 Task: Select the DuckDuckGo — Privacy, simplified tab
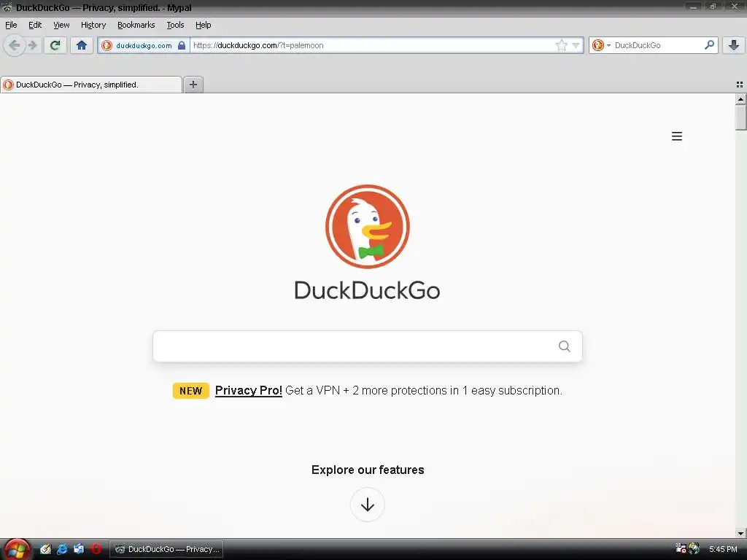click(x=91, y=85)
